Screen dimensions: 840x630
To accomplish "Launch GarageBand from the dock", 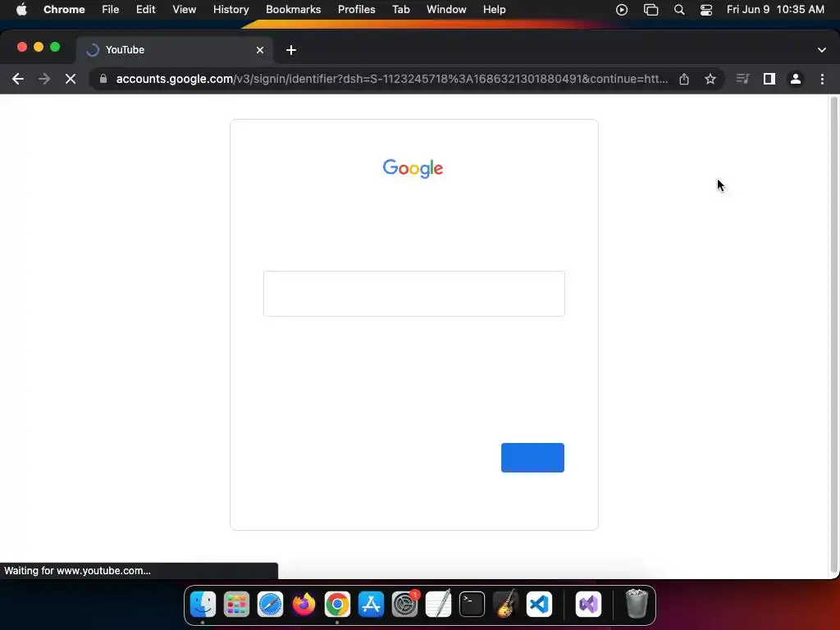I will (x=505, y=605).
